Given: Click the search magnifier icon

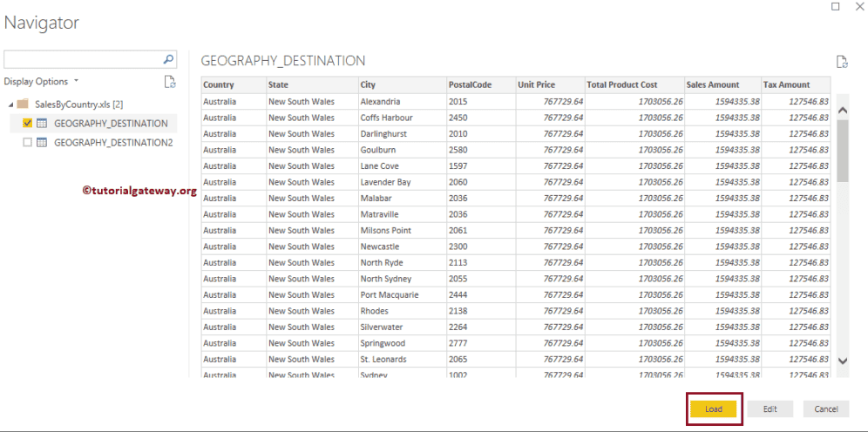Looking at the screenshot, I should click(169, 60).
